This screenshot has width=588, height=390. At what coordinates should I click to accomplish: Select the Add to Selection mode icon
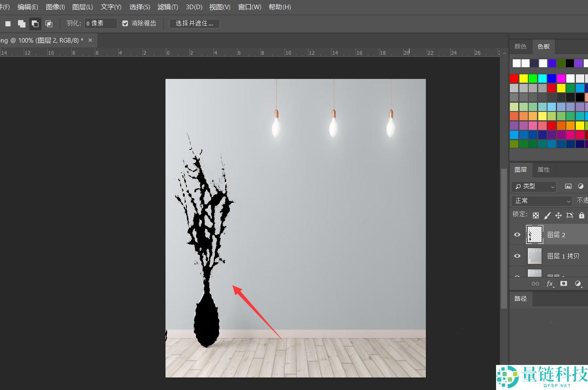pyautogui.click(x=21, y=24)
